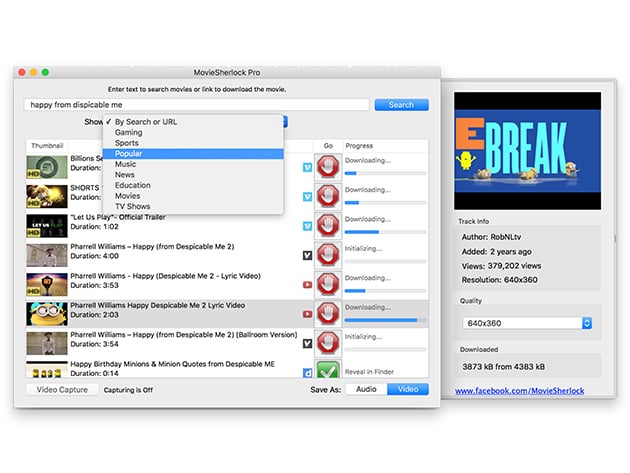Click Reveal in Finder for Minions video
The height and width of the screenshot is (473, 630).
pos(369,372)
